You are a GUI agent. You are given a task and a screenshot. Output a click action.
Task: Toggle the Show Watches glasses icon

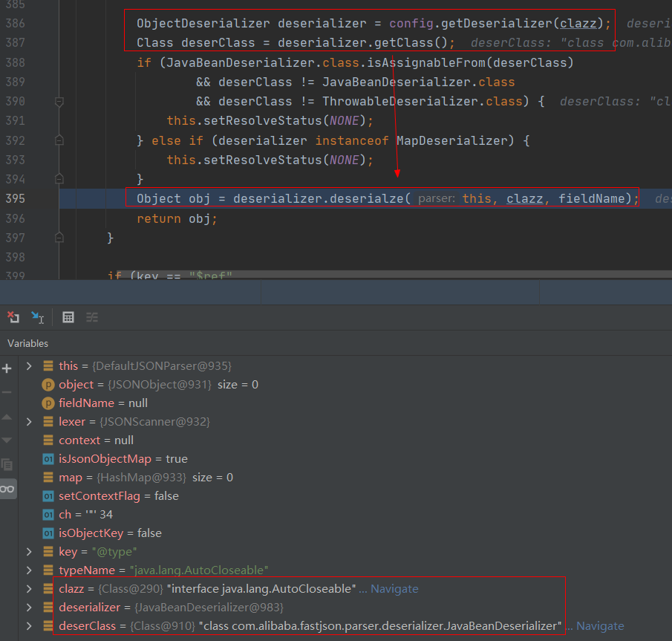pyautogui.click(x=7, y=488)
